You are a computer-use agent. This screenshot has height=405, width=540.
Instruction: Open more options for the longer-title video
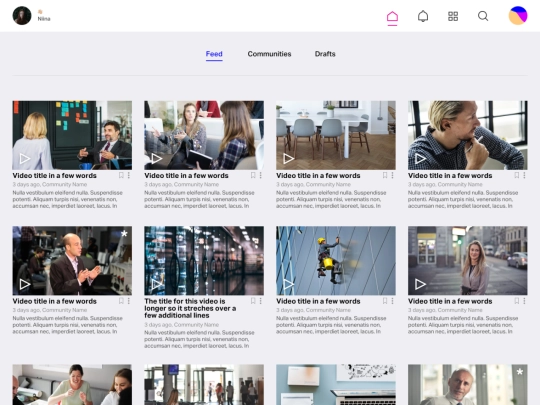(x=261, y=301)
